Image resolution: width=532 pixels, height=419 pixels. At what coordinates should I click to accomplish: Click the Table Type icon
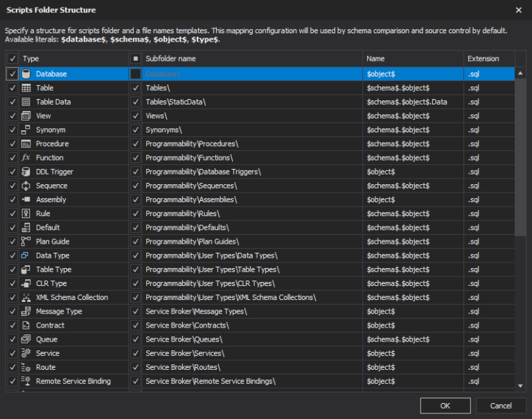click(x=26, y=269)
